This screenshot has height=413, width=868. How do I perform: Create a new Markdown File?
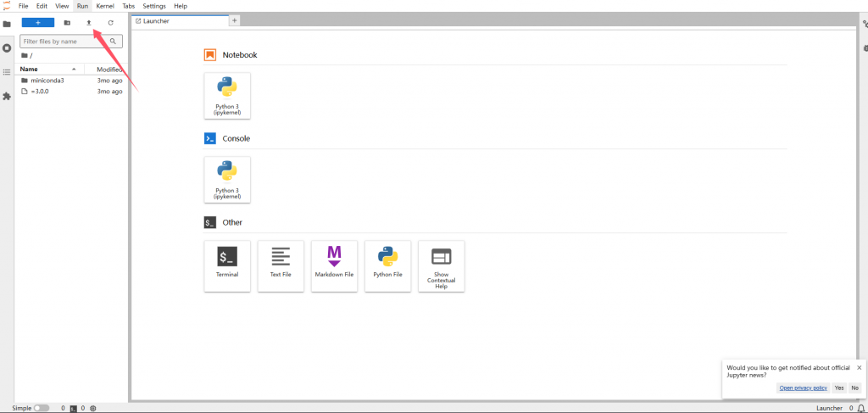tap(334, 265)
